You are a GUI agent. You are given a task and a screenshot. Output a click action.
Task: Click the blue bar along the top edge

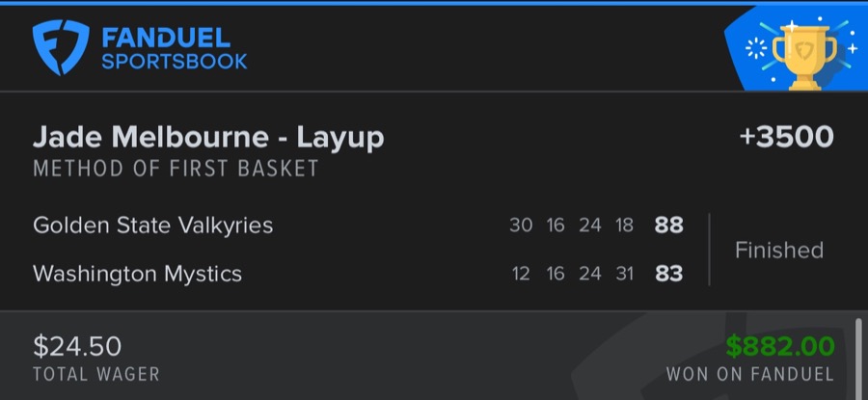pyautogui.click(x=434, y=3)
